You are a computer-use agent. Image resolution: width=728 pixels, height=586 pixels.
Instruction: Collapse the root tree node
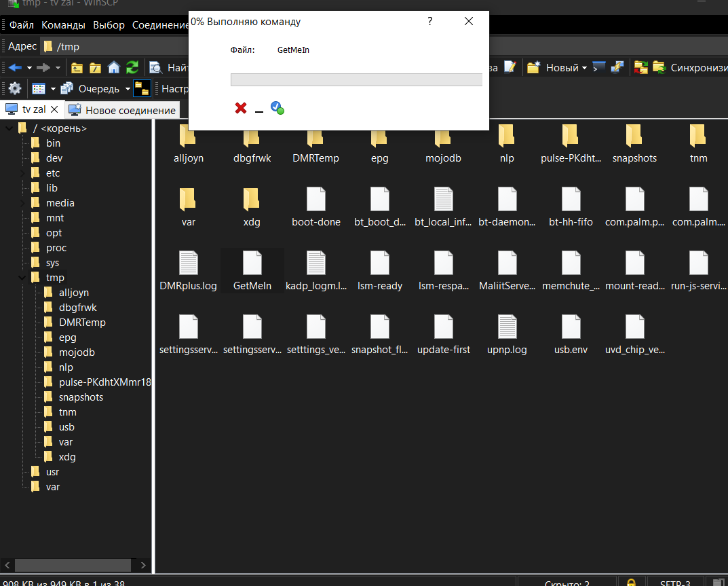9,128
